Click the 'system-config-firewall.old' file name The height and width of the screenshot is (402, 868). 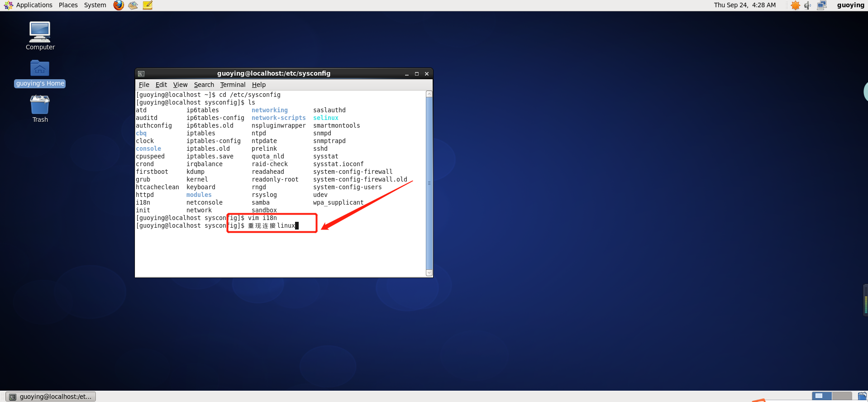360,179
